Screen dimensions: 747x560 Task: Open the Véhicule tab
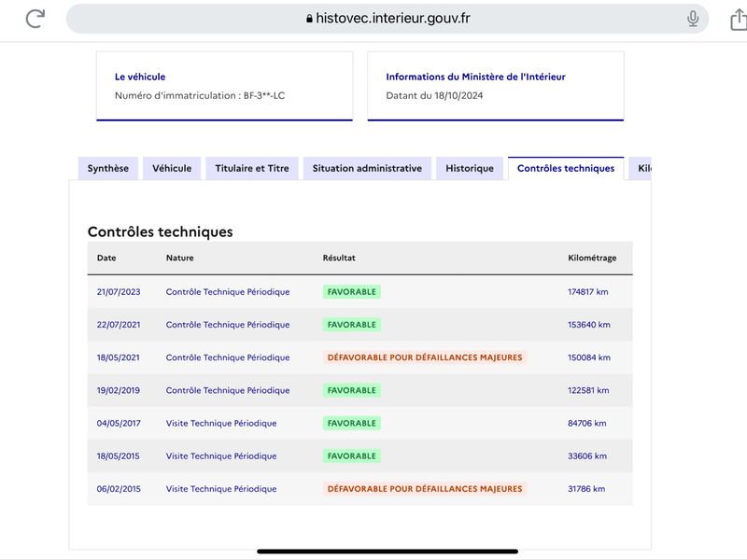click(172, 168)
